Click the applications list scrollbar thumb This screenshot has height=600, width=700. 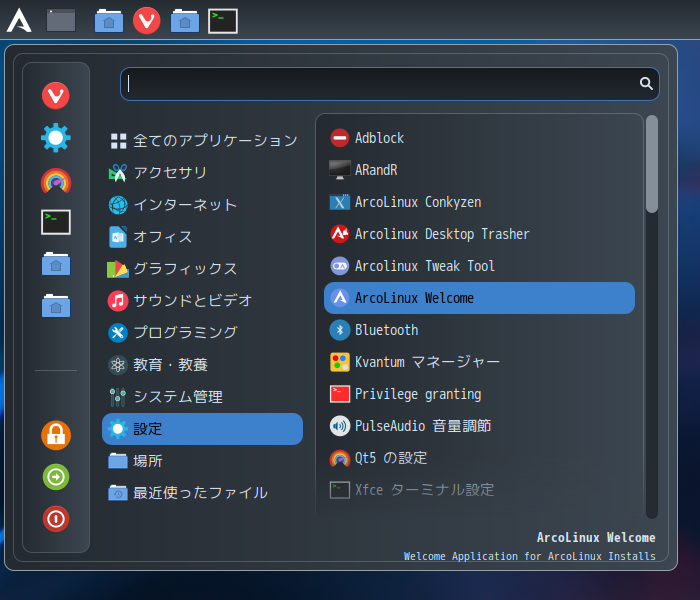click(652, 164)
